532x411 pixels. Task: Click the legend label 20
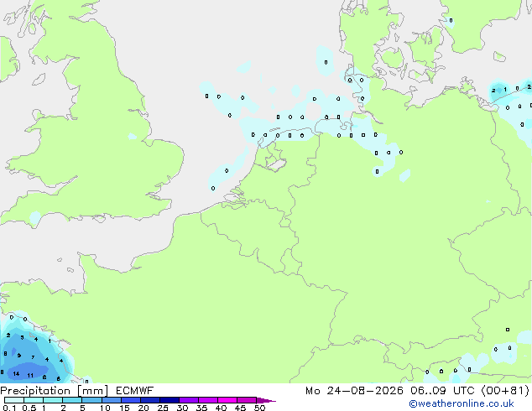click(x=143, y=408)
